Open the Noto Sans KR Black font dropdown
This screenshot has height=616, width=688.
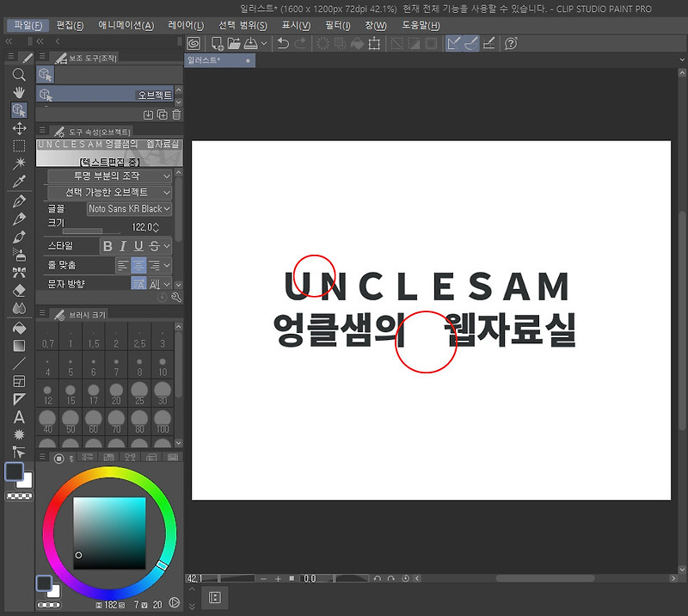[x=129, y=209]
